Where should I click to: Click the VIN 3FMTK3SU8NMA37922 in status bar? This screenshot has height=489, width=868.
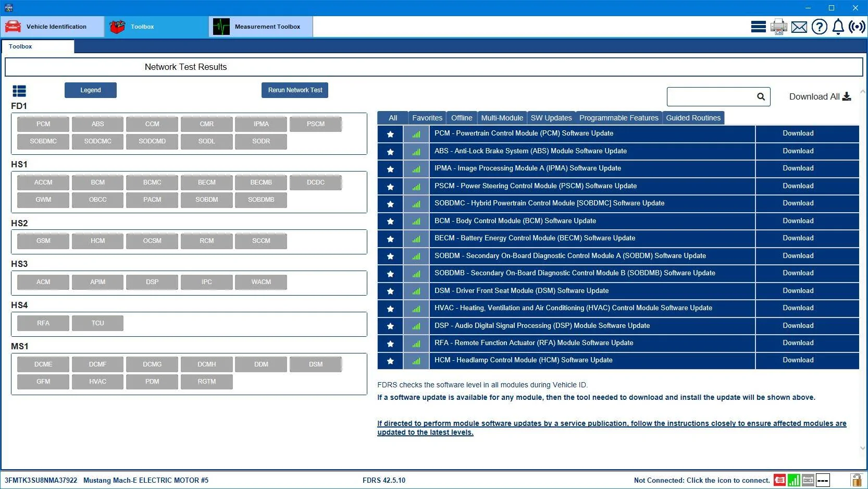[x=41, y=481]
